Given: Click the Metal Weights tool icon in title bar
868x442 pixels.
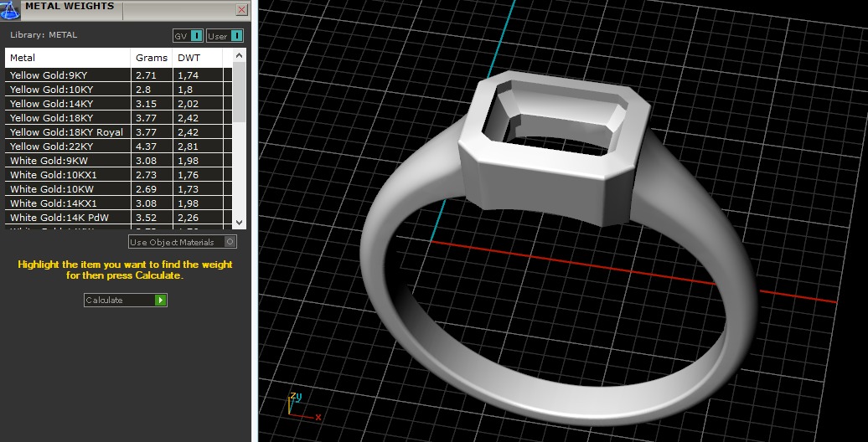Looking at the screenshot, I should tap(10, 10).
